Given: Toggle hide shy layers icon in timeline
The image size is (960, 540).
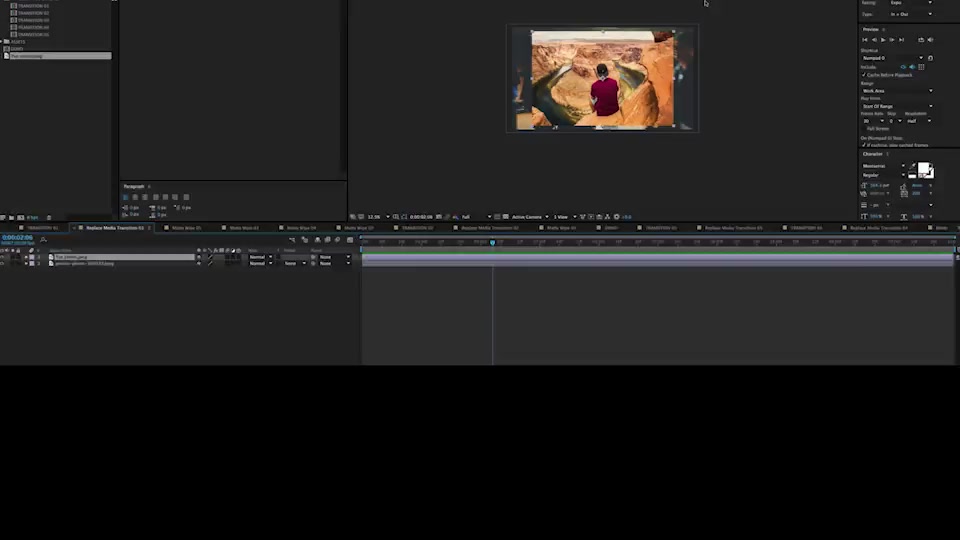Looking at the screenshot, I should point(317,240).
